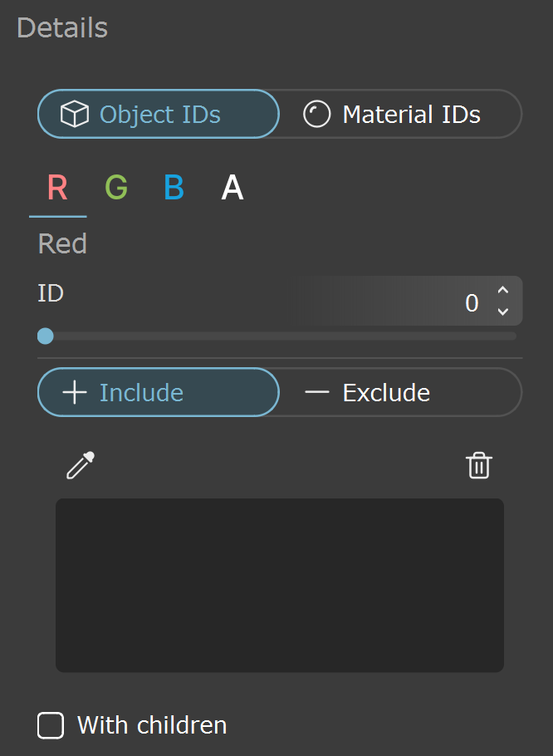Switch to the B blue channel tab
This screenshot has height=756, width=553.
[174, 188]
